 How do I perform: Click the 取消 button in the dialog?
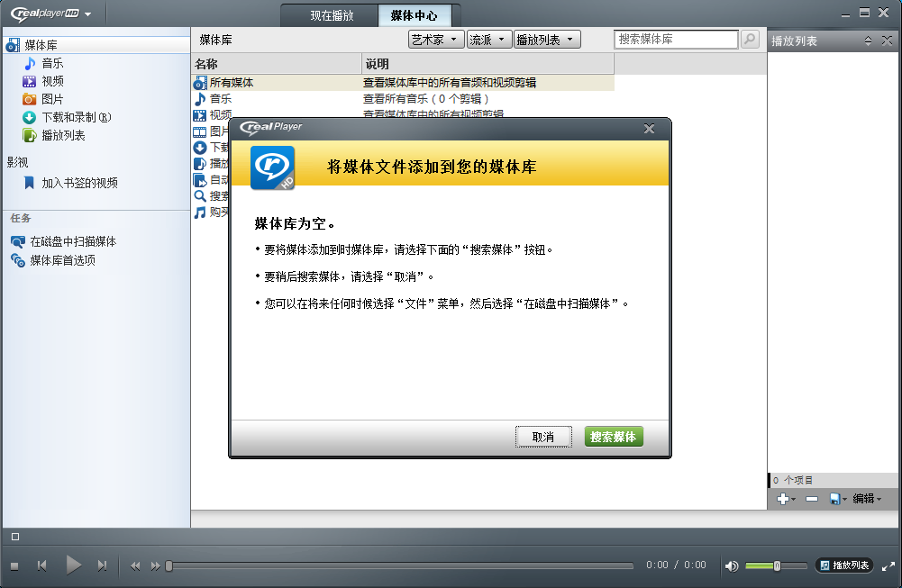tap(543, 435)
